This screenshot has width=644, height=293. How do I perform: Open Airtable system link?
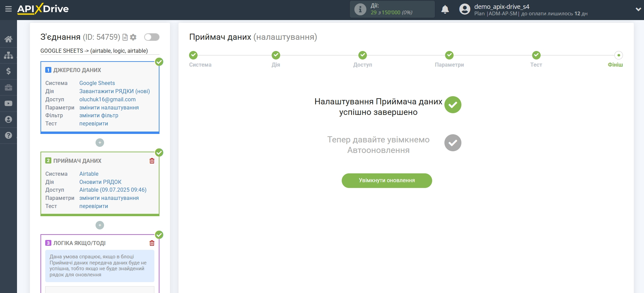pyautogui.click(x=89, y=174)
